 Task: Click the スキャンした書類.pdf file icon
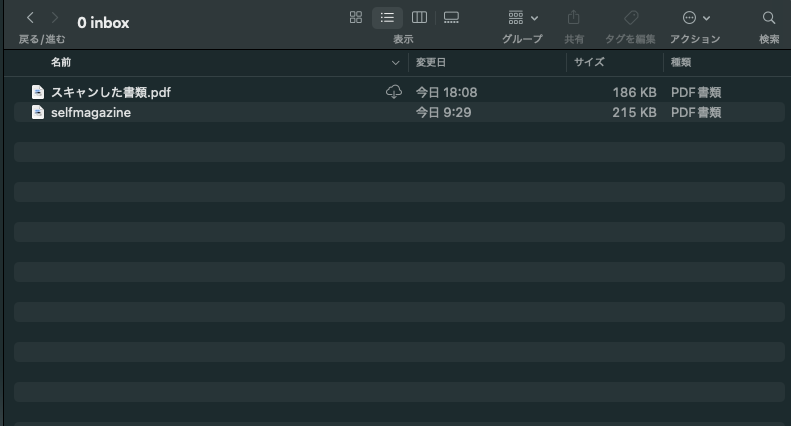38,92
